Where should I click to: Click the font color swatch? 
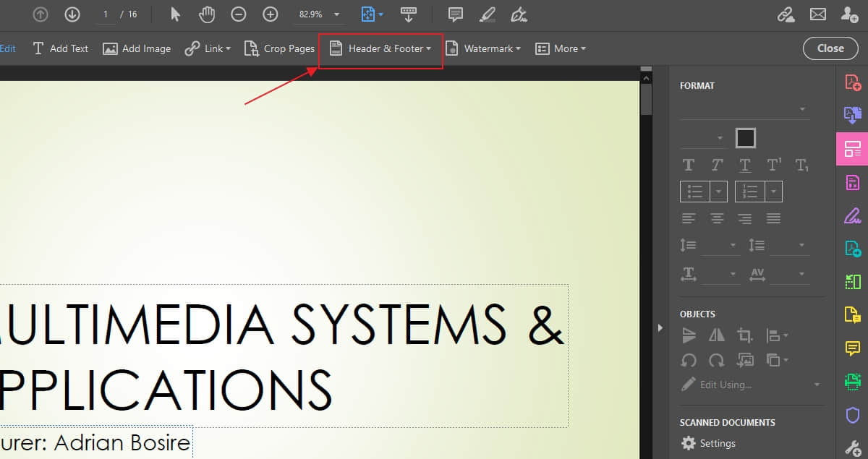point(746,137)
